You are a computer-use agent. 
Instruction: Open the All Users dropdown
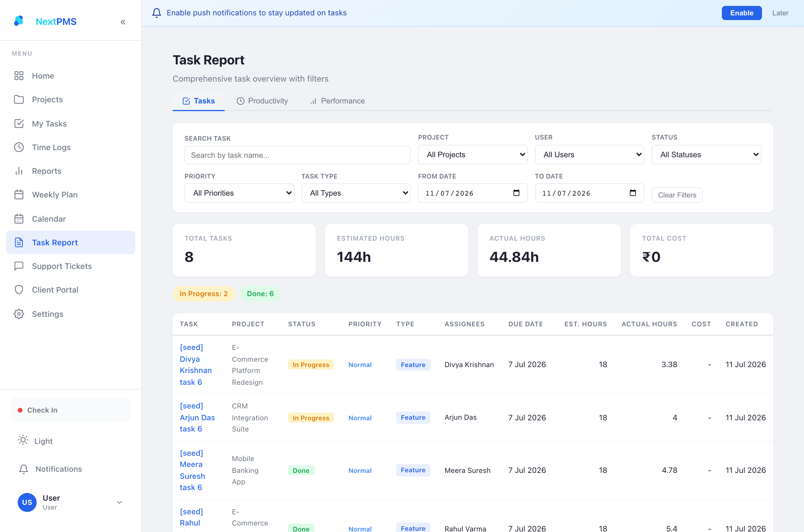click(x=589, y=155)
